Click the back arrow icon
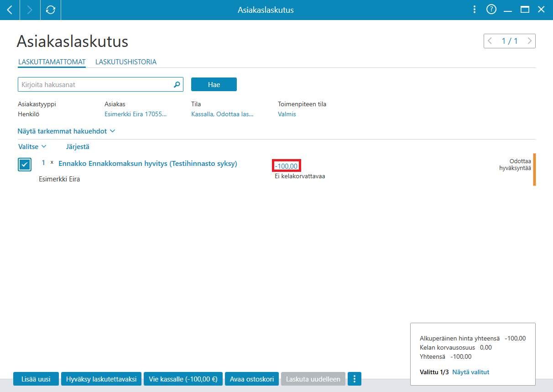Viewport: 553px width, 392px height. pos(10,10)
